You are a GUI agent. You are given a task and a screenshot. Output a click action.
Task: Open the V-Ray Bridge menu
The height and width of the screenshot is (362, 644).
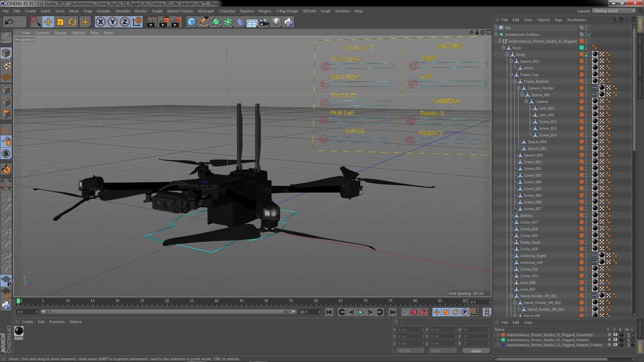[287, 11]
